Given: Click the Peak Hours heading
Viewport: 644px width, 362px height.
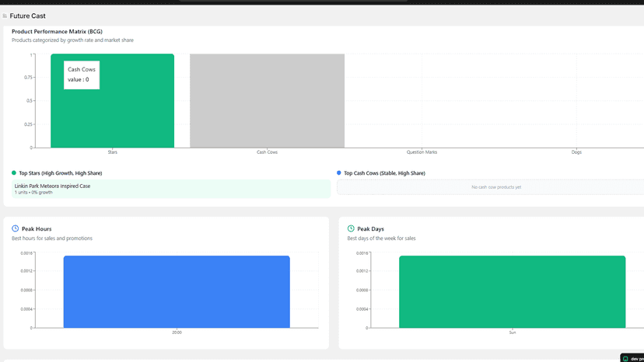Looking at the screenshot, I should [x=37, y=229].
